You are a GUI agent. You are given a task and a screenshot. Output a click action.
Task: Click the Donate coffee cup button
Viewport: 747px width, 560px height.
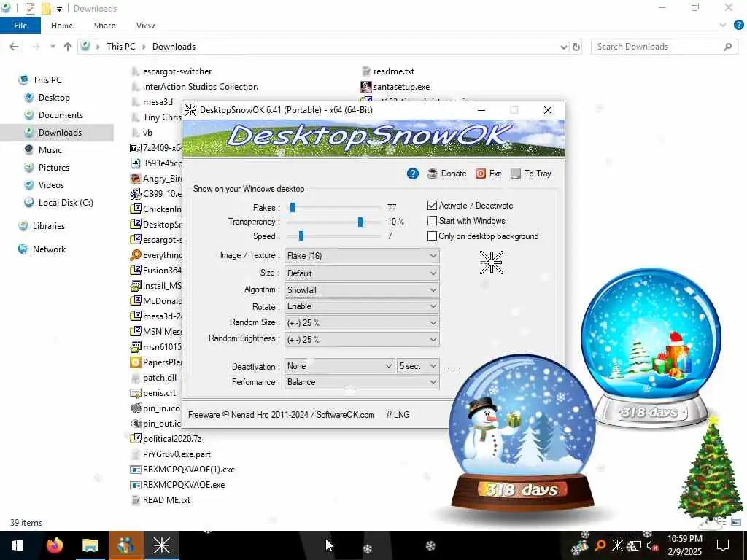[x=446, y=174]
